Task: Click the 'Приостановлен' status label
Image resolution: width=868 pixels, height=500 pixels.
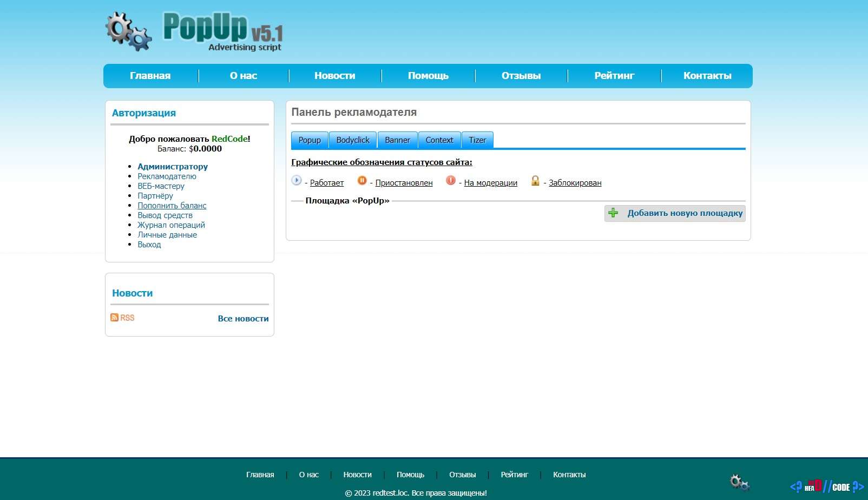Action: 404,183
